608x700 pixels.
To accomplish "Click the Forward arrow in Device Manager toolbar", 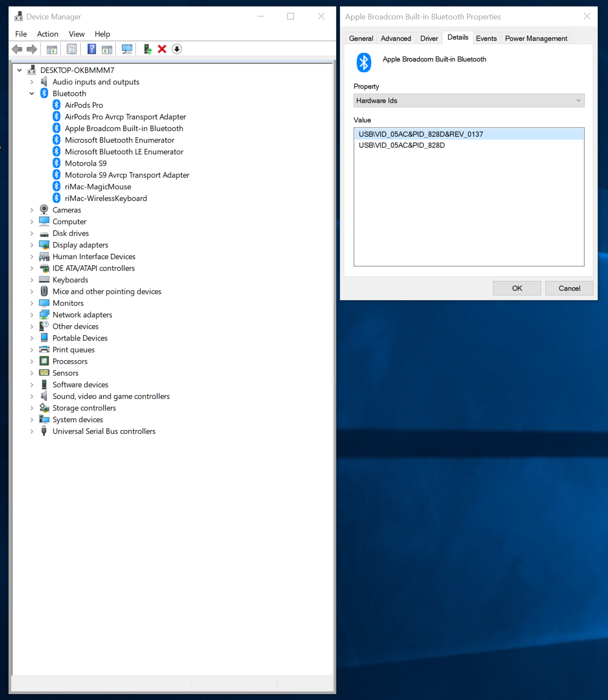I will point(32,49).
